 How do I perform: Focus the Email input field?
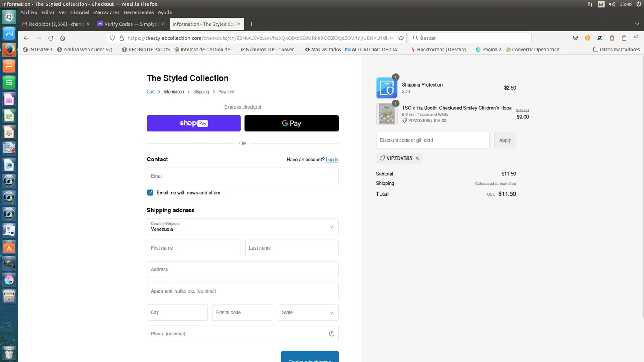(x=243, y=176)
